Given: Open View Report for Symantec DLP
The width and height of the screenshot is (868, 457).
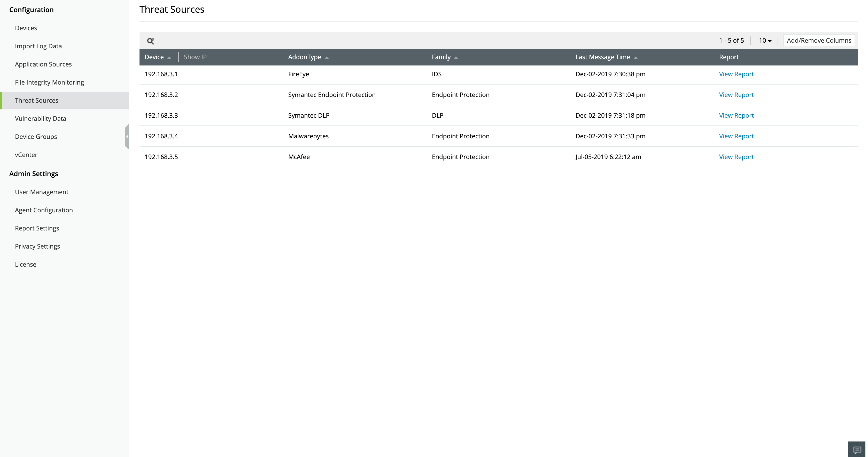Looking at the screenshot, I should 736,115.
